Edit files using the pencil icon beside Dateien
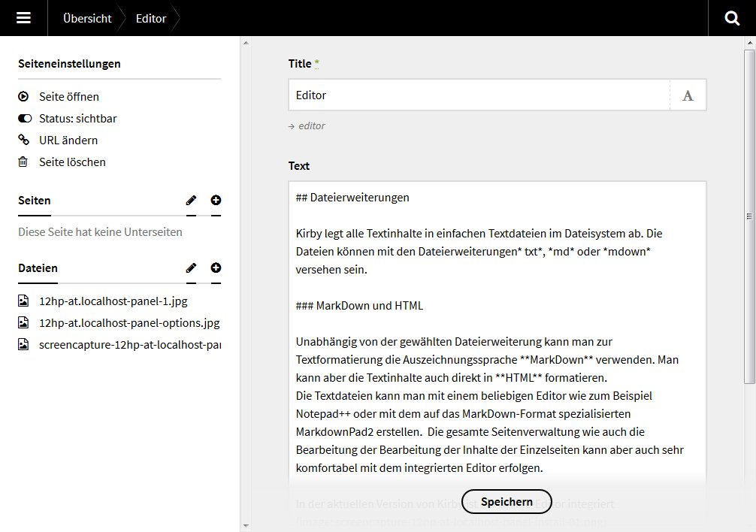Viewport: 756px width, 532px height. coord(192,268)
